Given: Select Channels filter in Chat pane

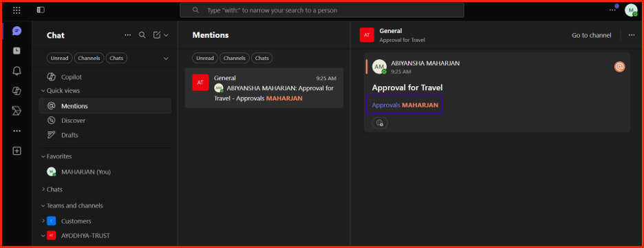Looking at the screenshot, I should pos(89,59).
